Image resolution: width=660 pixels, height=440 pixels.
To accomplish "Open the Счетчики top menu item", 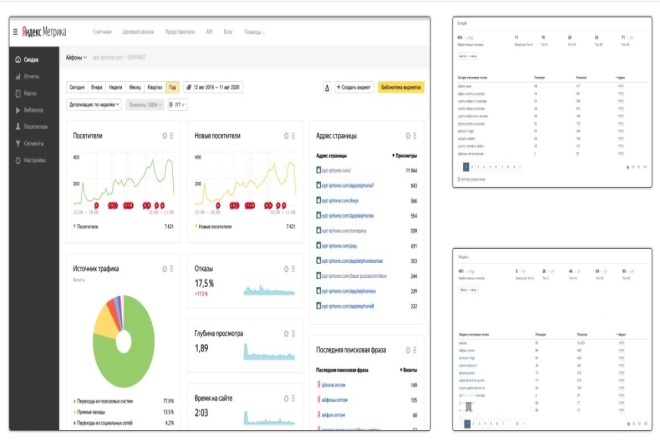I will pyautogui.click(x=102, y=32).
